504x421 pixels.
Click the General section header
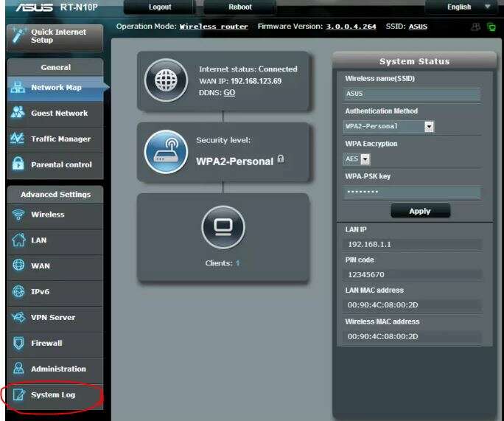click(x=55, y=67)
